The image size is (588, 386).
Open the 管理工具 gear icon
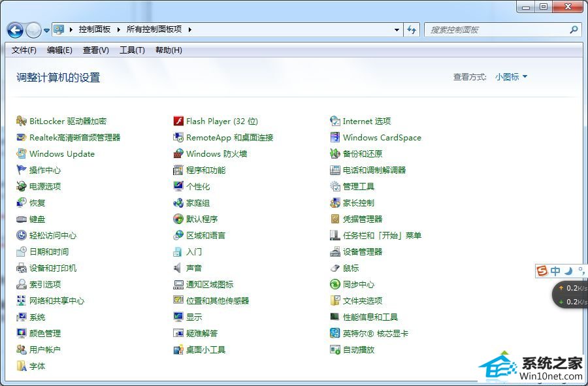(335, 186)
